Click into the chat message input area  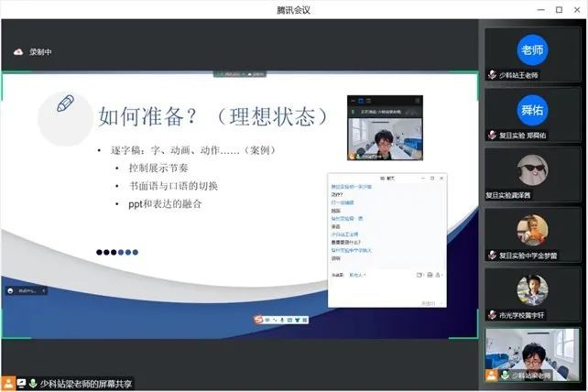point(387,289)
